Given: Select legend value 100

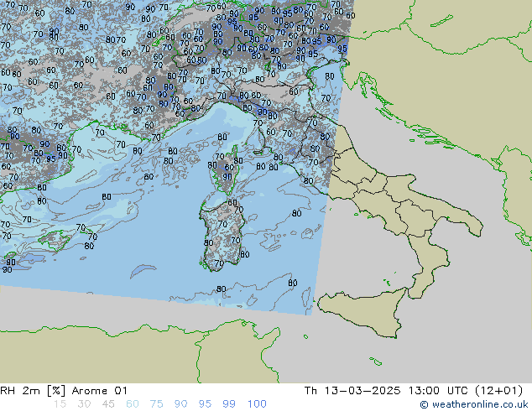Looking at the screenshot, I should click(x=257, y=404).
